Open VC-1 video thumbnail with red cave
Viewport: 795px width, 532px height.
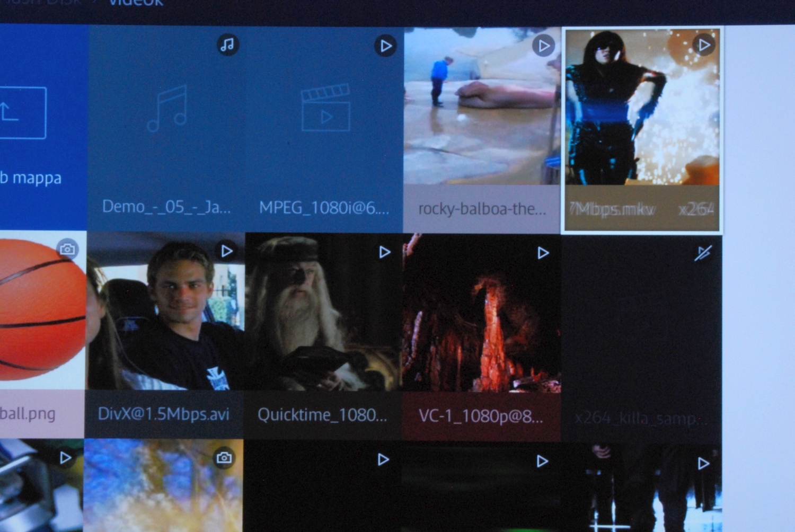click(x=481, y=314)
